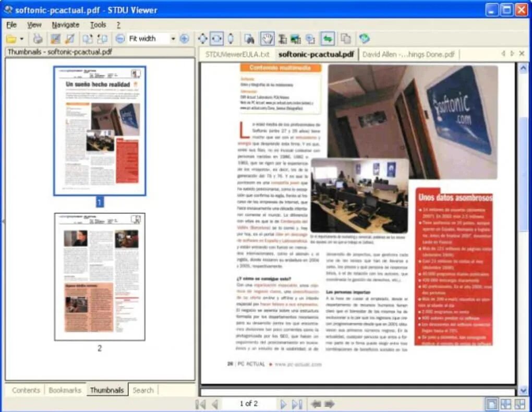Select the text selection tool
Screen dimensions: 532x412
tap(282, 39)
